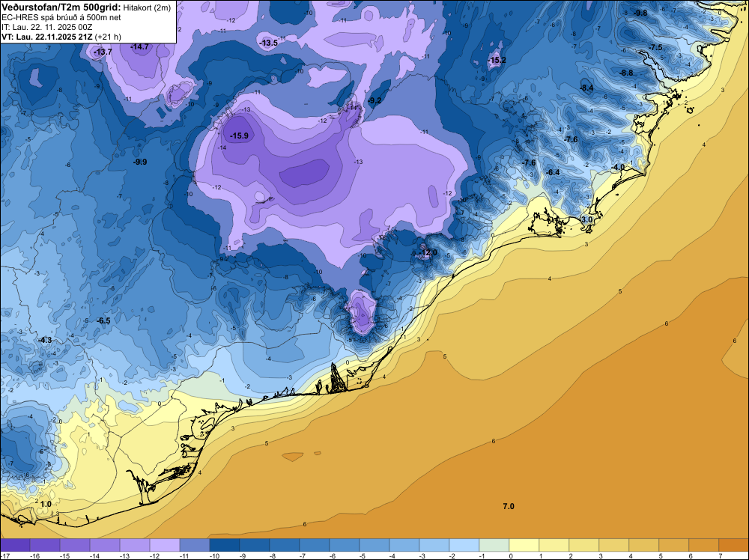Select the -4.0 temperature label near the coast
Image resolution: width=749 pixels, height=560 pixels.
(x=618, y=167)
